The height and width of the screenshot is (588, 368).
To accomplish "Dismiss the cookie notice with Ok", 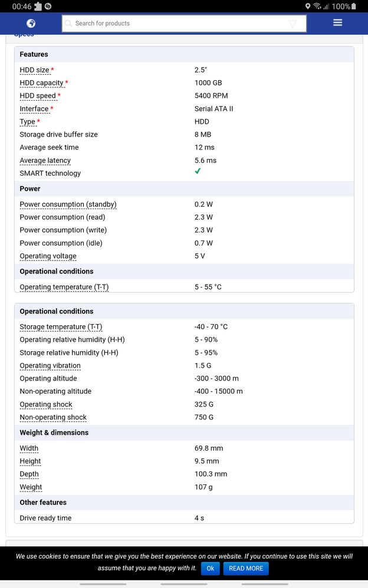I will click(210, 569).
